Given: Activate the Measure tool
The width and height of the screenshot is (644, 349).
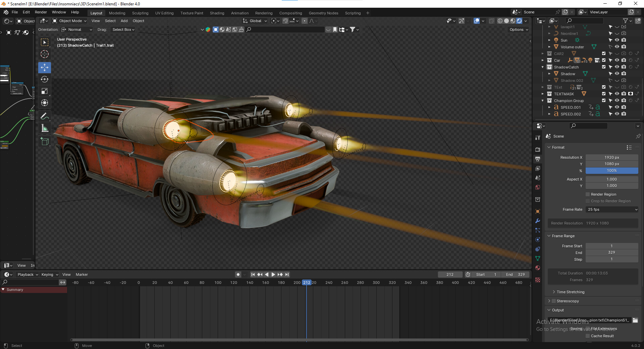Looking at the screenshot, I should (x=45, y=128).
